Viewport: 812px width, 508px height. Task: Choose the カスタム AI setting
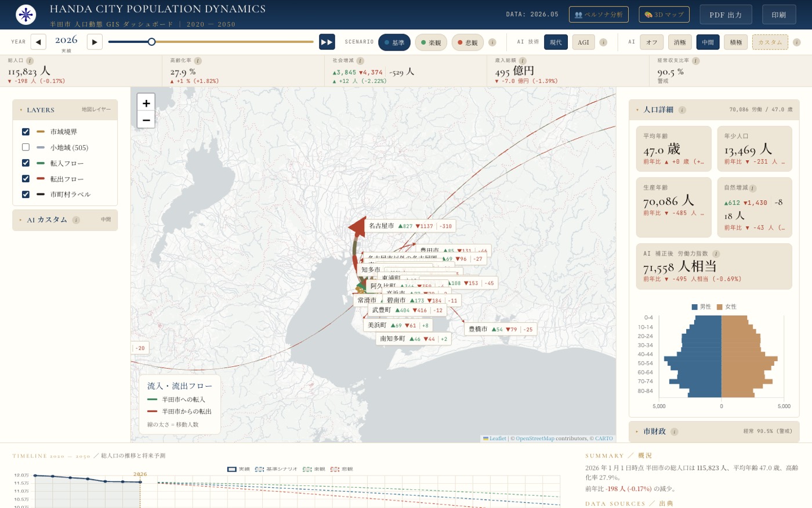point(770,42)
